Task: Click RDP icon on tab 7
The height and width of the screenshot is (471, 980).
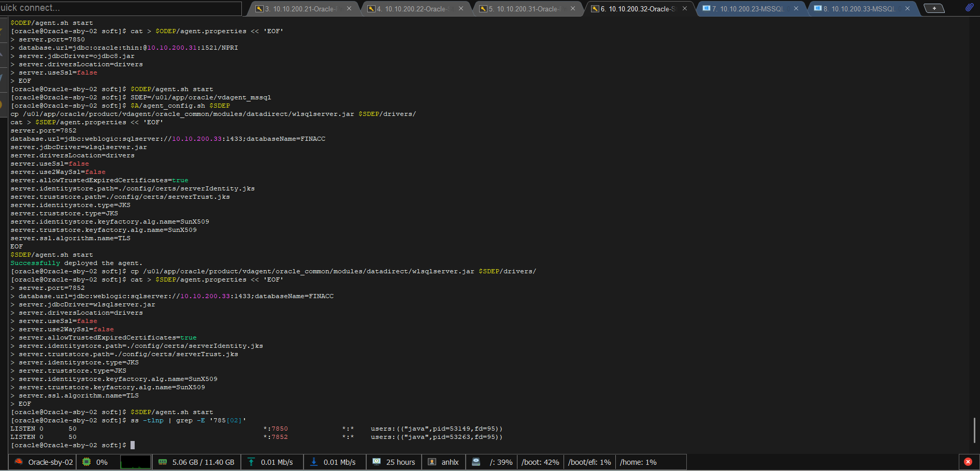Action: (706, 9)
